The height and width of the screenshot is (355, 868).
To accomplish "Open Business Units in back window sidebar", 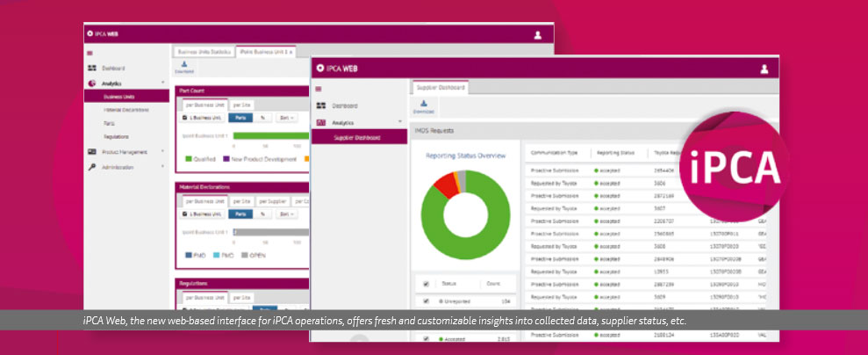I will [x=126, y=97].
